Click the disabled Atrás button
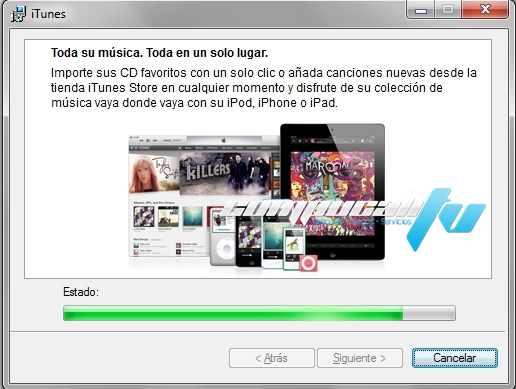The image size is (516, 389). (x=272, y=358)
